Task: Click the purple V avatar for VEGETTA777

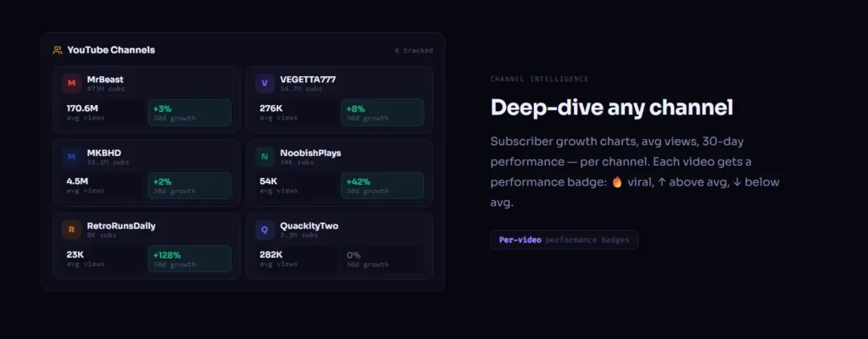Action: [264, 84]
